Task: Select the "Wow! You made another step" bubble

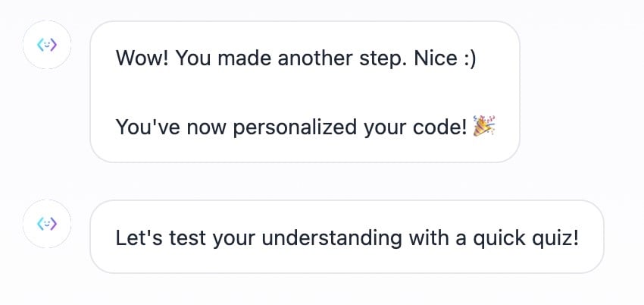Action: [x=305, y=91]
